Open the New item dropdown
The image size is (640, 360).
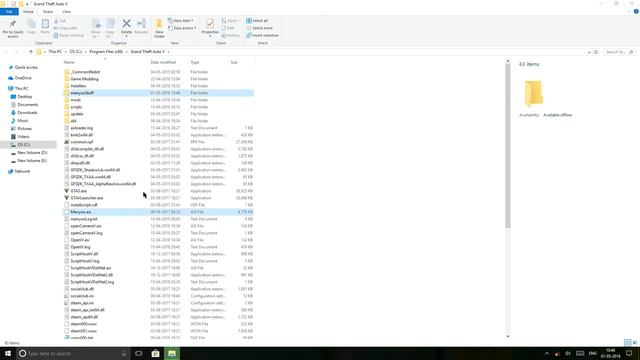click(181, 20)
